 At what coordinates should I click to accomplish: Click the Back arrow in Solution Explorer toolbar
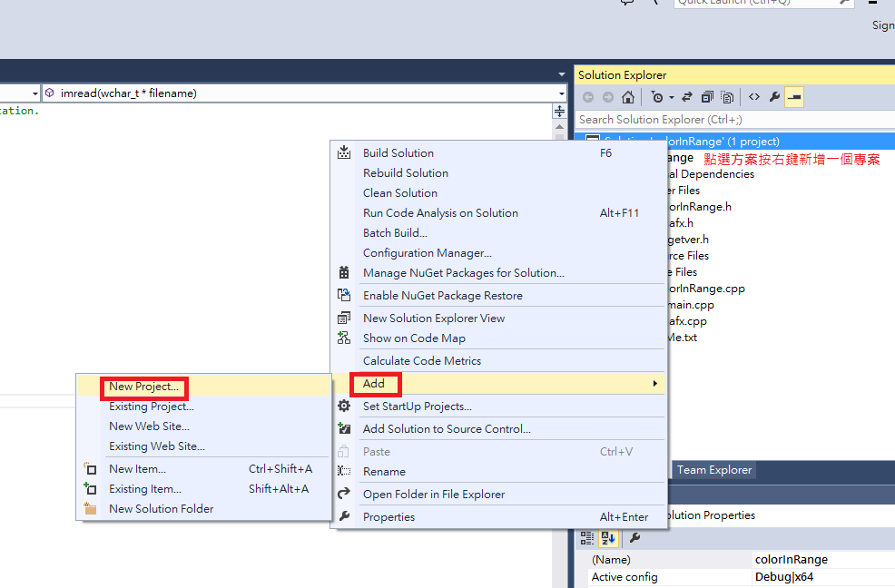(588, 98)
